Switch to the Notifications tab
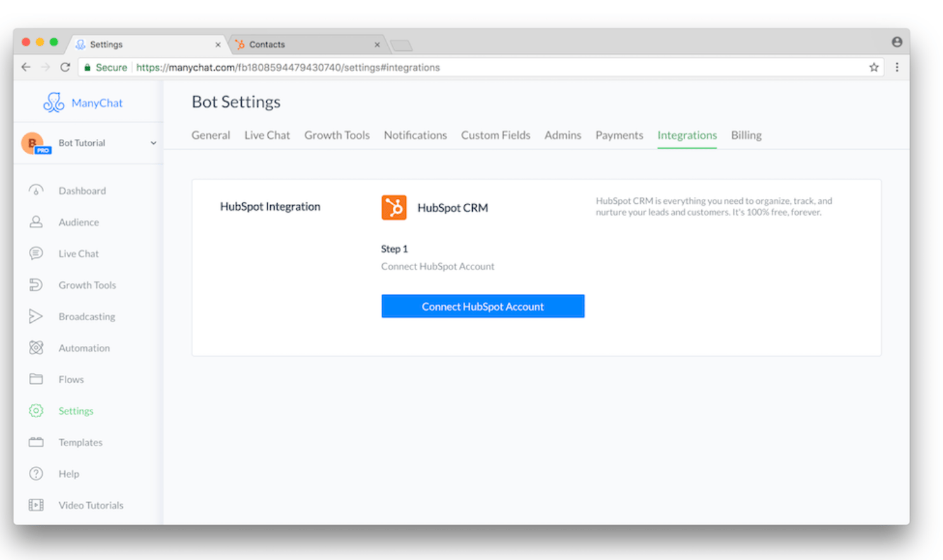This screenshot has height=560, width=943. tap(415, 135)
